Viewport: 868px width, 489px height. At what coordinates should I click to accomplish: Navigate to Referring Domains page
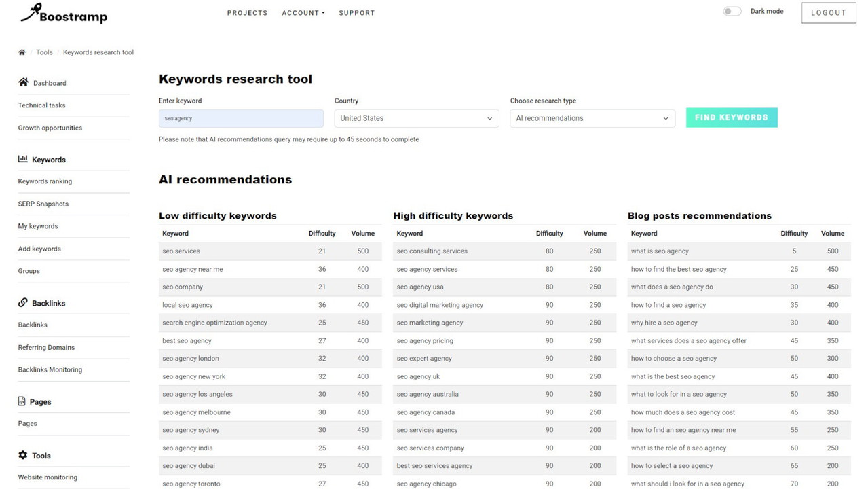pyautogui.click(x=46, y=347)
